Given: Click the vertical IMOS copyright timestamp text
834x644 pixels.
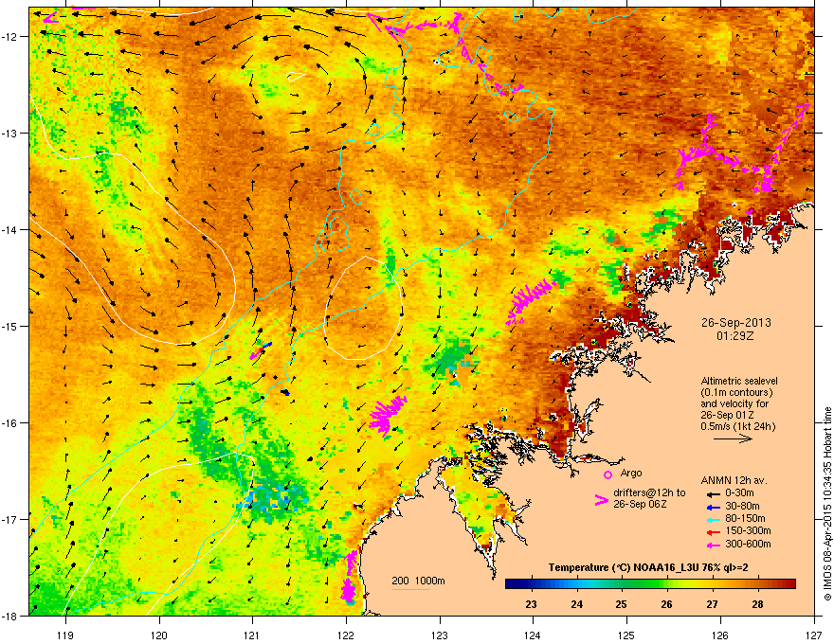Looking at the screenshot, I should click(827, 504).
